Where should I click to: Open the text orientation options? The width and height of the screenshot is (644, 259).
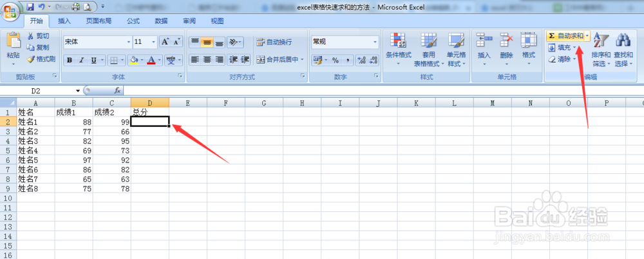point(235,41)
